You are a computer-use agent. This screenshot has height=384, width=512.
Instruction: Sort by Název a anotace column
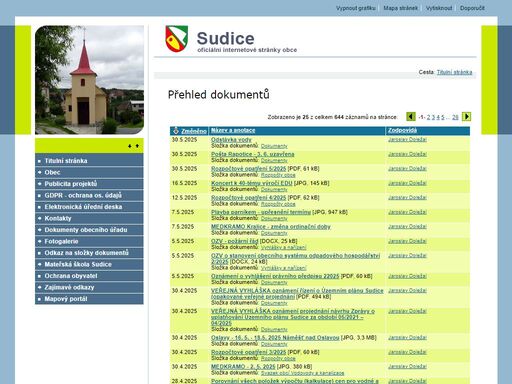[233, 130]
